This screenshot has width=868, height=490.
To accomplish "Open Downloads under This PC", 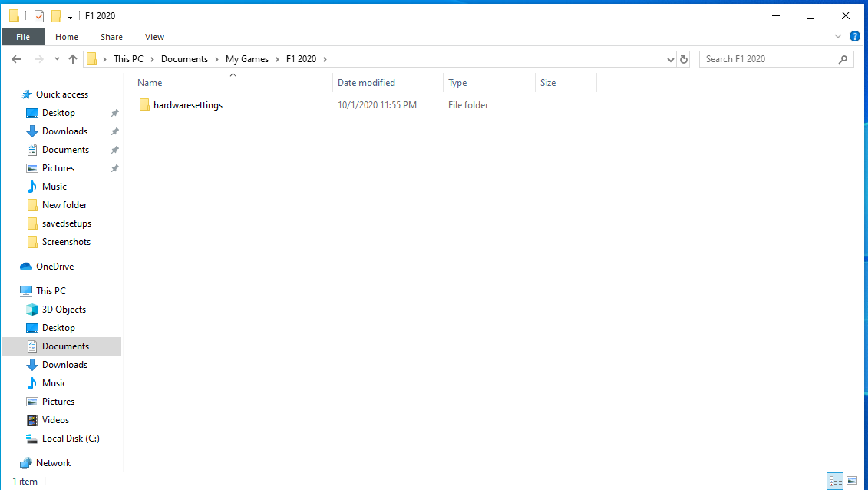I will [64, 364].
